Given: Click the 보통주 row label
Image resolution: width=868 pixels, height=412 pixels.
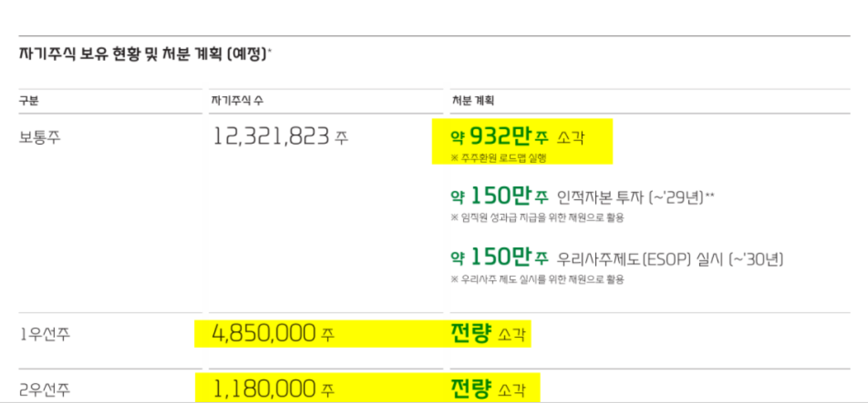Looking at the screenshot, I should (x=39, y=138).
